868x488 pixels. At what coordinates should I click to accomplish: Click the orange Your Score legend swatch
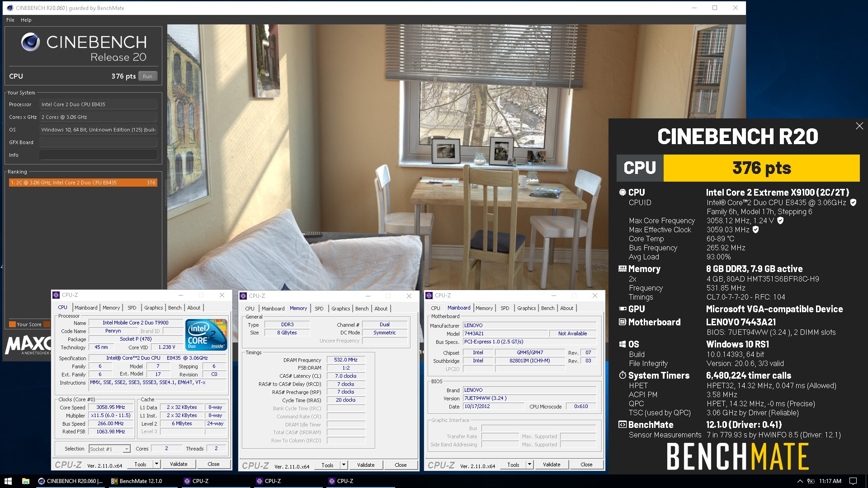point(12,324)
